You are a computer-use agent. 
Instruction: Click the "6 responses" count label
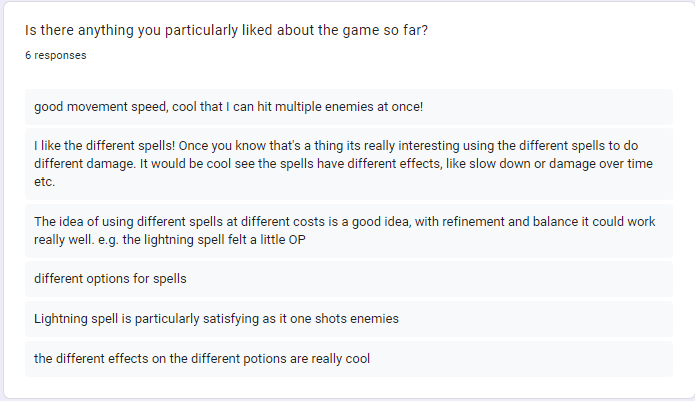coord(55,56)
